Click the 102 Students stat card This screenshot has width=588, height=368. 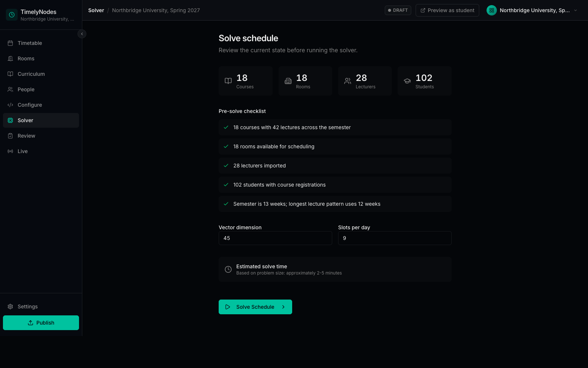click(x=424, y=81)
